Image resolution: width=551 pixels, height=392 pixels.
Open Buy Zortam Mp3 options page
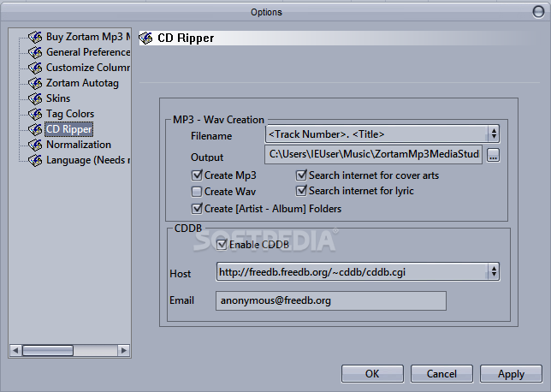(88, 37)
